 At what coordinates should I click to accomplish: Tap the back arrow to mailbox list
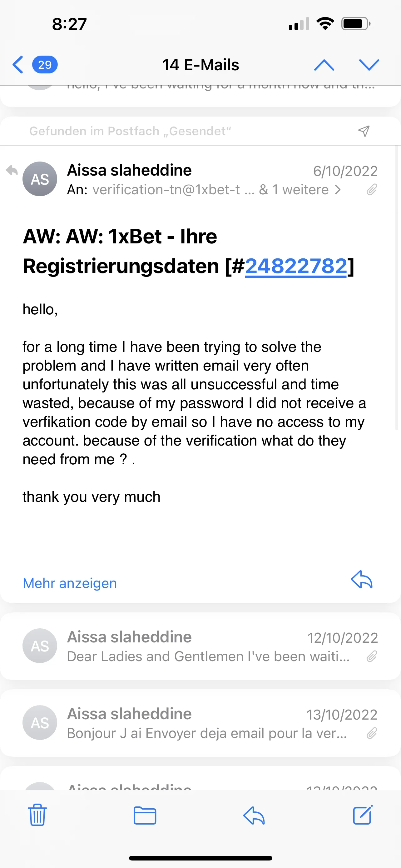(x=18, y=64)
